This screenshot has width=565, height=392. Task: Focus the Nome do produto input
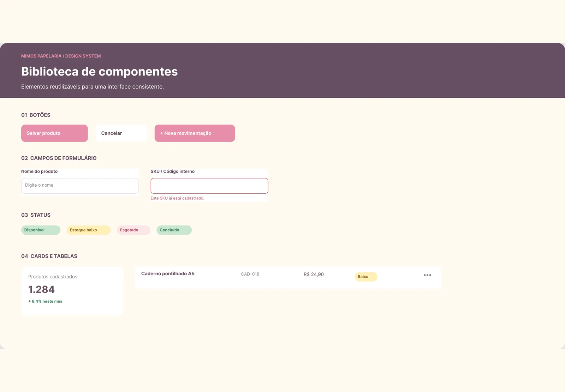80,186
